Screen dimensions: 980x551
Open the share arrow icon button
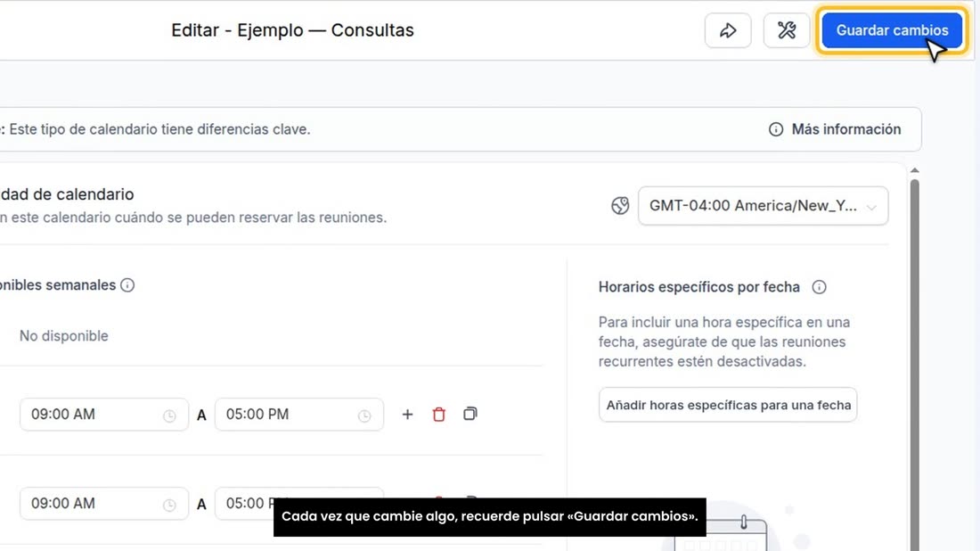pos(728,30)
